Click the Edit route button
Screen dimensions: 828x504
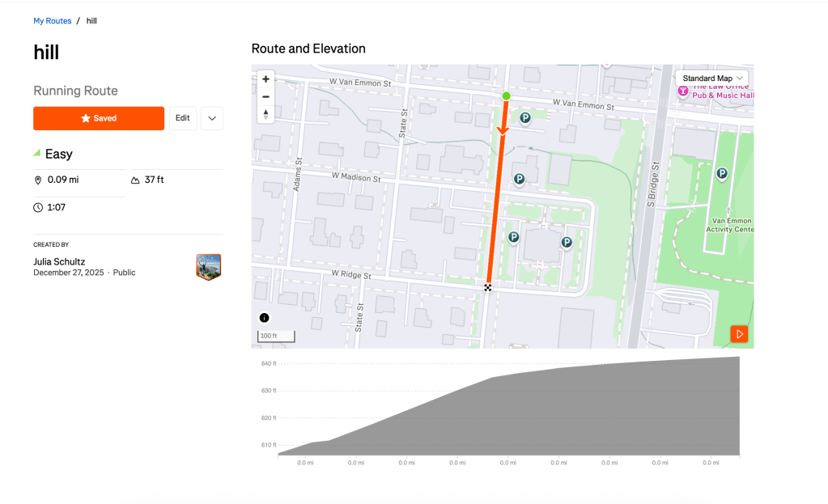[x=183, y=118]
